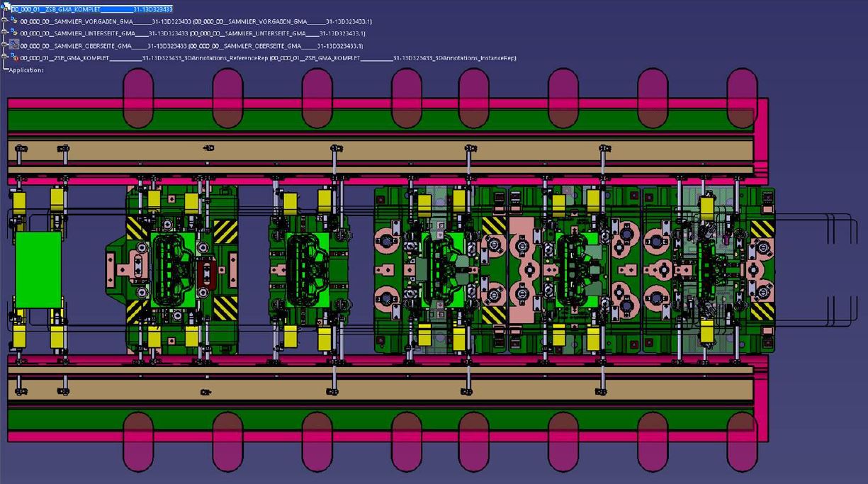Screen dimensions: 868x484
Task: Click the SAMMLER_UNTERSEITE_GMA node icon
Action: point(14,33)
